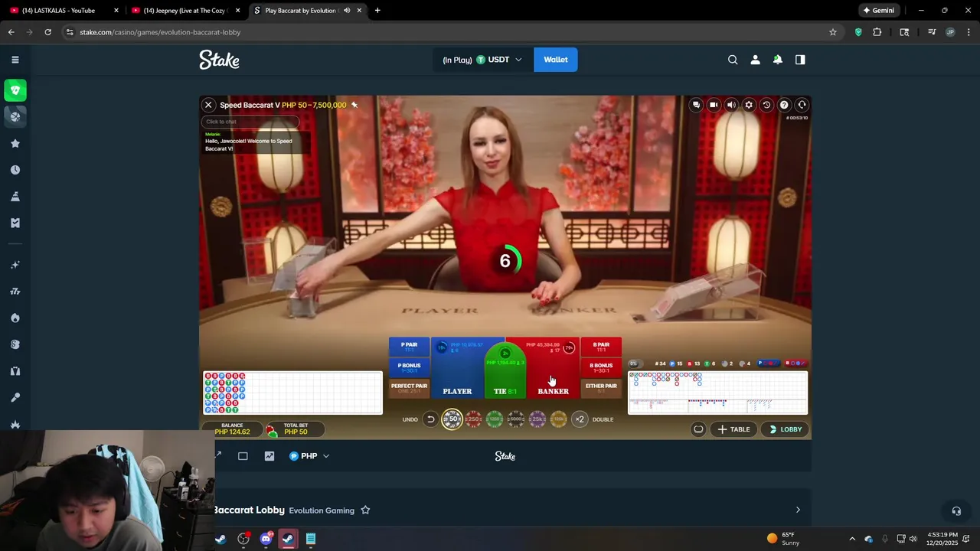Bet on EITHER PAIR

pos(601,388)
